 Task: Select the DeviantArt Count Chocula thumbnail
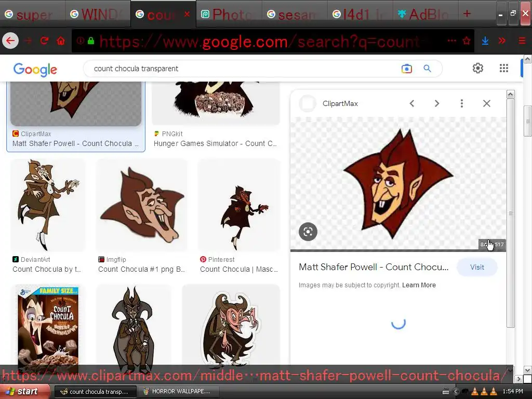coord(48,205)
